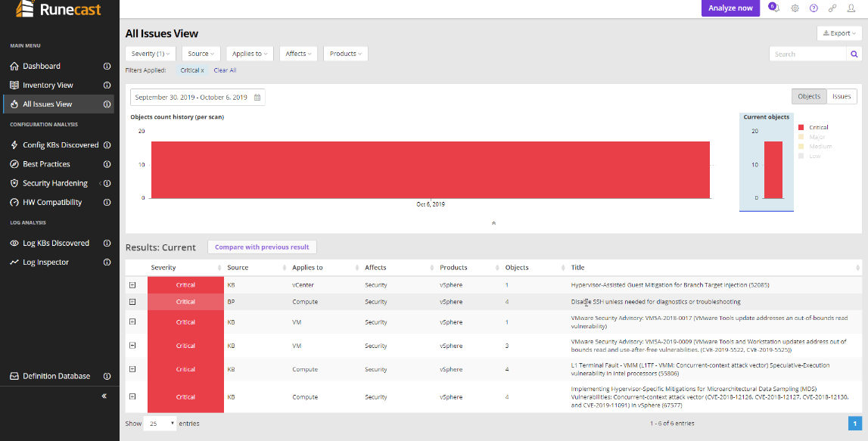This screenshot has width=868, height=441.
Task: Open Show entries count dropdown
Action: coord(160,424)
